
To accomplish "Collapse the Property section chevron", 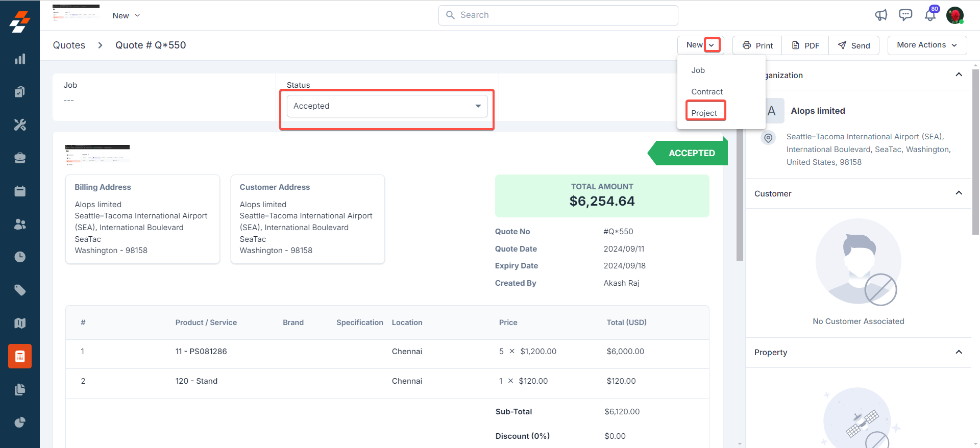I will click(959, 352).
